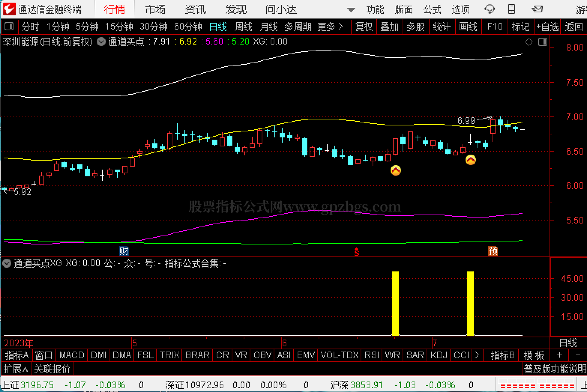Click the 画线 drawing button
587x392 pixels.
click(x=468, y=27)
